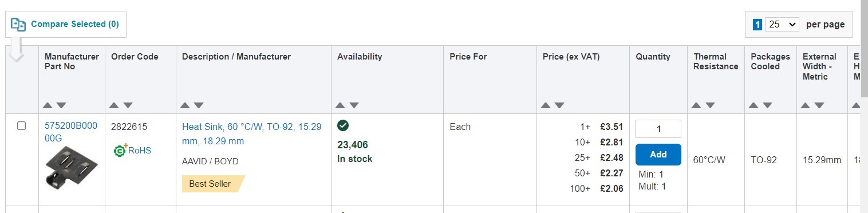Screen dimensions: 868x213
Task: Click the vertical page scrollbar
Action: (x=864, y=107)
